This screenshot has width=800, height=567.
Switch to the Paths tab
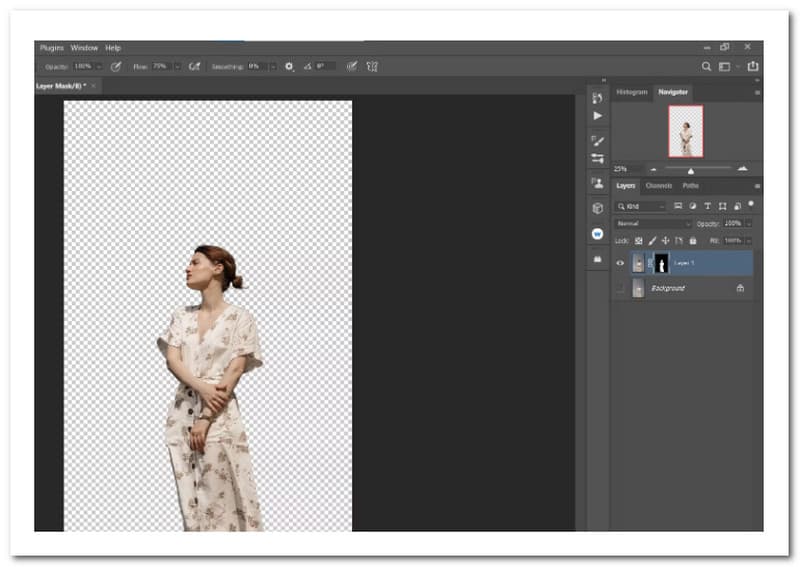tap(690, 186)
